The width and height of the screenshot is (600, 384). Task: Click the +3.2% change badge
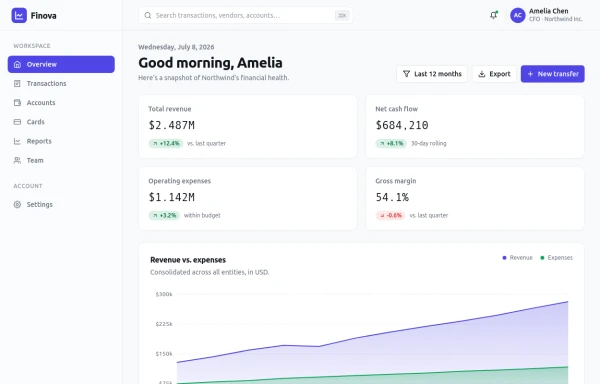(164, 215)
